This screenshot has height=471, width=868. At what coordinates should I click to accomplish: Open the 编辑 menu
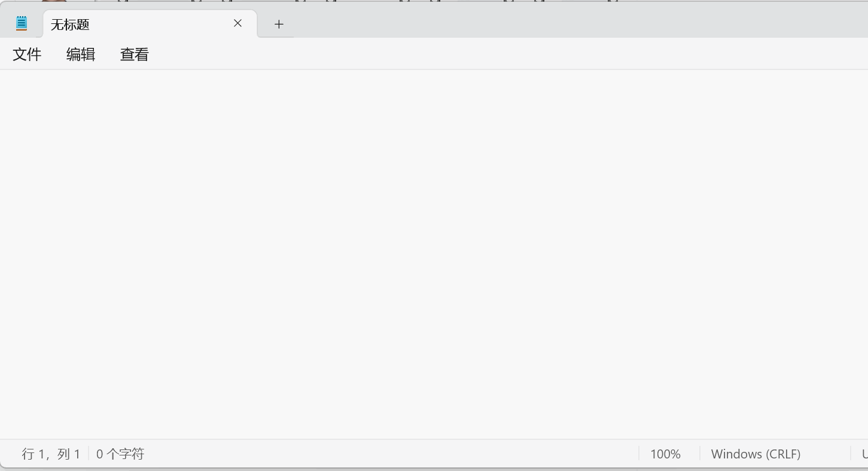(81, 54)
